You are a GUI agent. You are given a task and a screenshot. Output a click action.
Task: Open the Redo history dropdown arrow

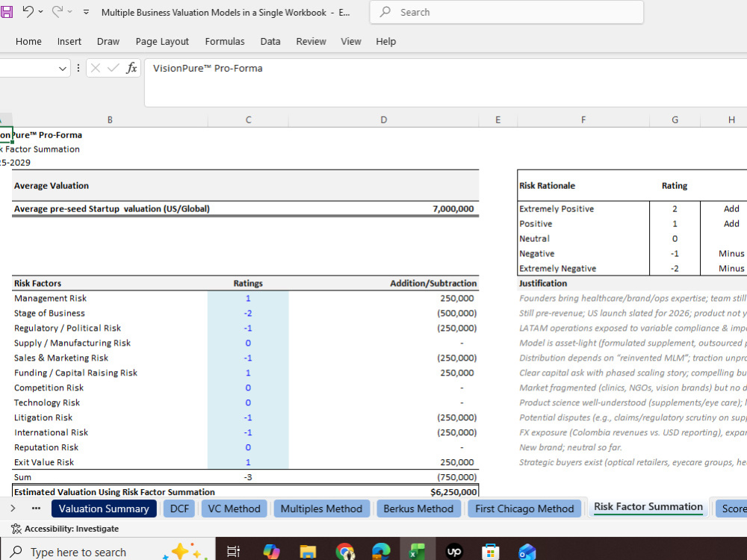pos(69,11)
